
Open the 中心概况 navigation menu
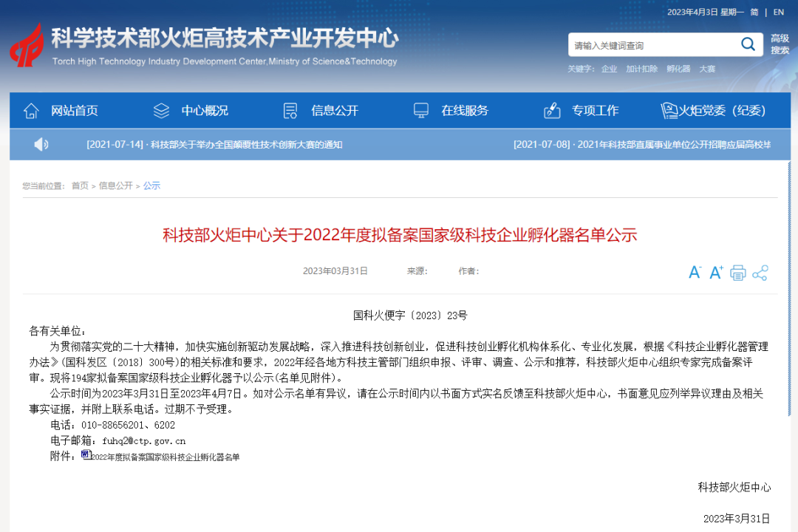click(x=205, y=110)
